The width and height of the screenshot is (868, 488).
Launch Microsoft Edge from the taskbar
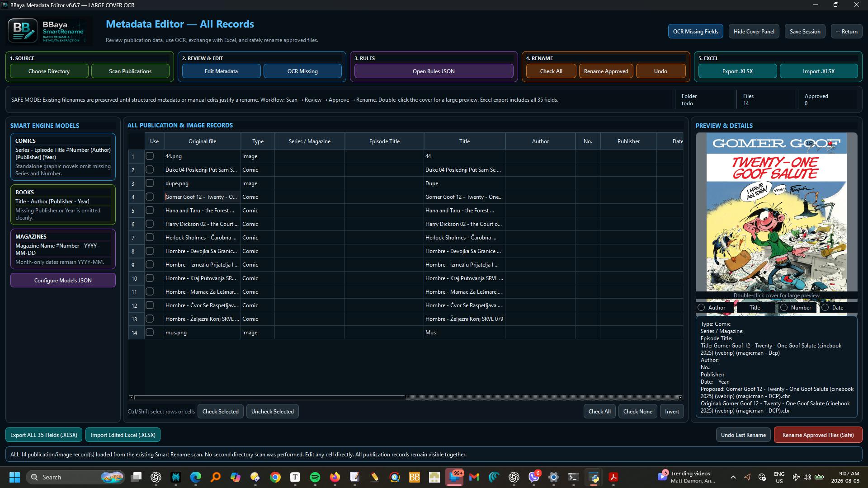click(196, 477)
